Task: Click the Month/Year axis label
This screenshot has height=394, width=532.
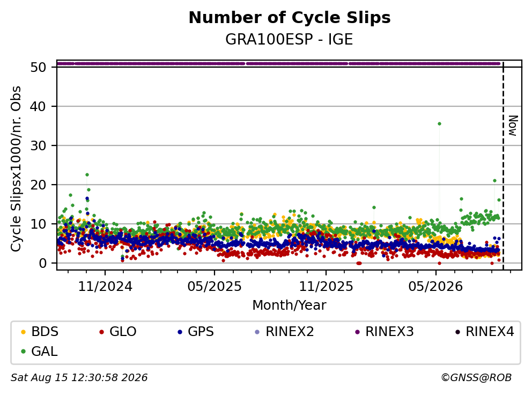Action: coord(289,305)
